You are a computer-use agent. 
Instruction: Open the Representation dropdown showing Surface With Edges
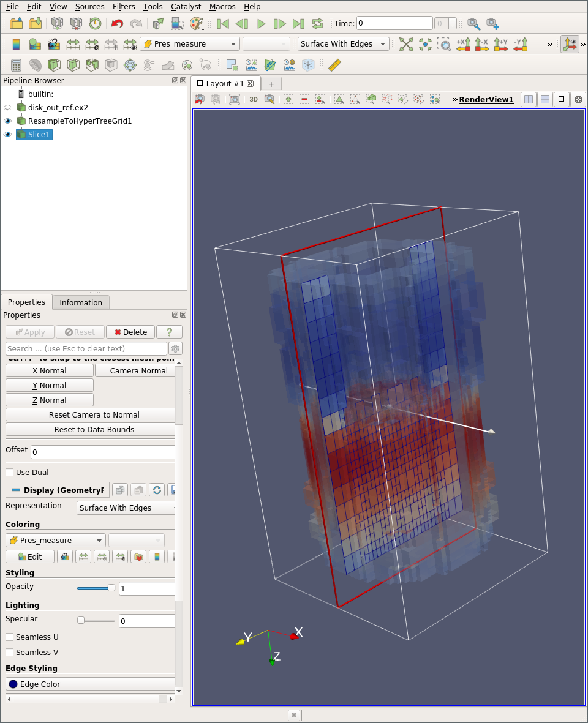point(125,508)
